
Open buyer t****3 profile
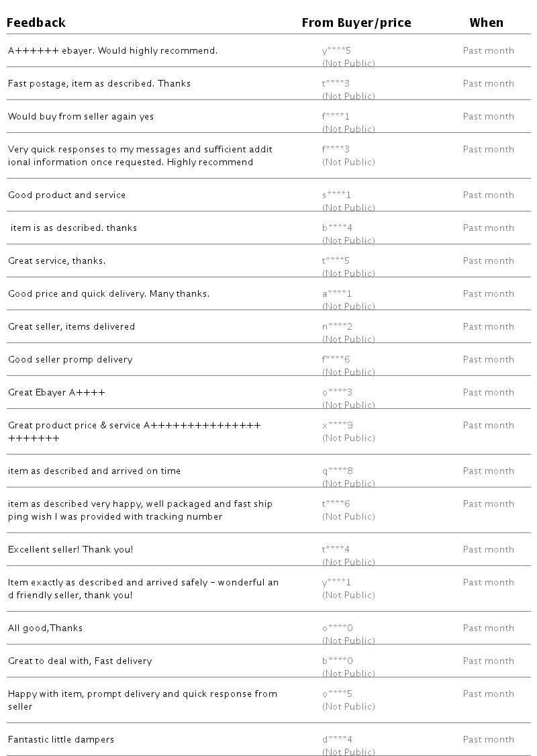click(336, 84)
